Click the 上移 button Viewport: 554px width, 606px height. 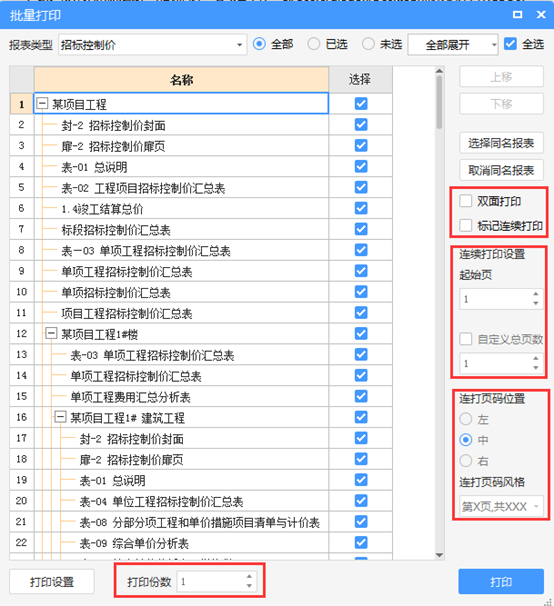501,77
